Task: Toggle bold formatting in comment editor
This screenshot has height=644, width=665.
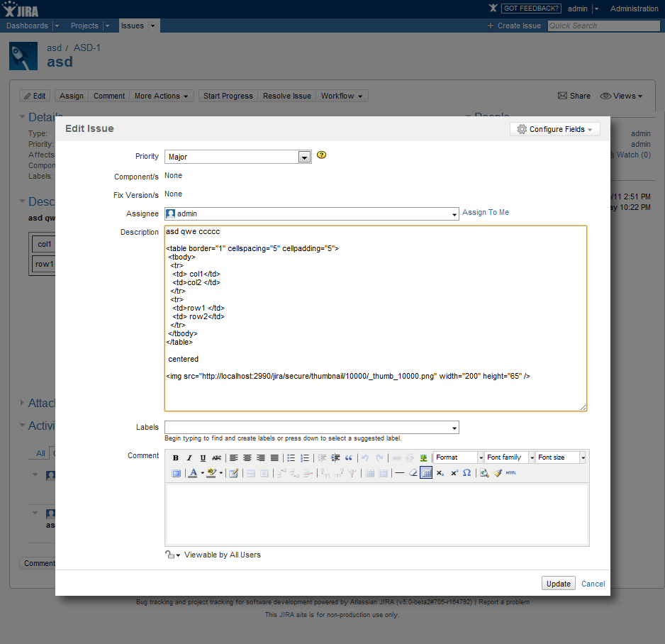Action: click(x=176, y=458)
